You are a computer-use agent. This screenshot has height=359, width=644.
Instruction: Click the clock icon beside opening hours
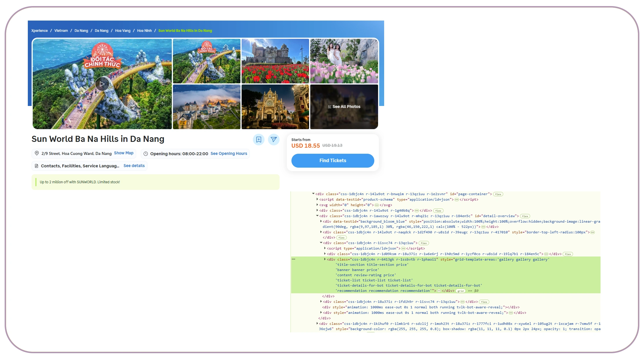coord(146,154)
